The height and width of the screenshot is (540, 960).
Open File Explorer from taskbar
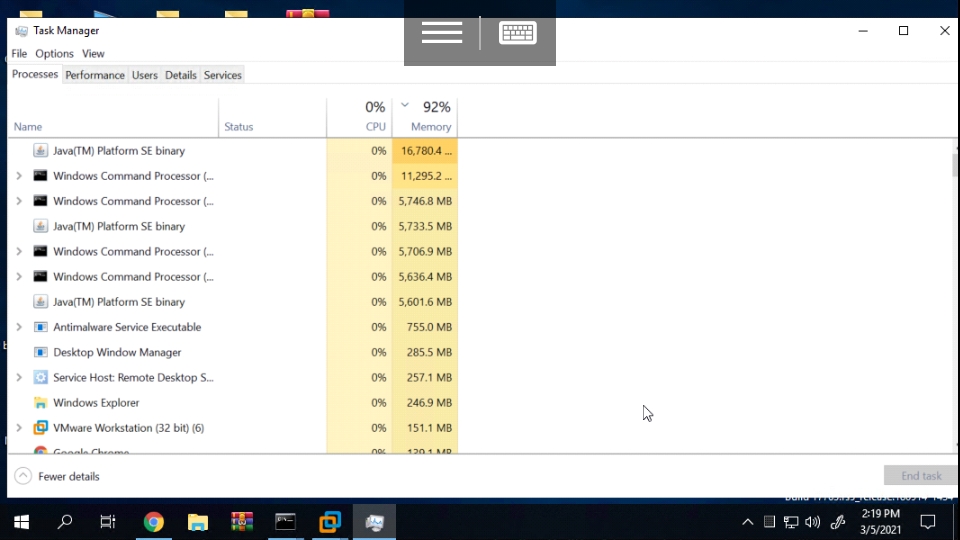[198, 522]
